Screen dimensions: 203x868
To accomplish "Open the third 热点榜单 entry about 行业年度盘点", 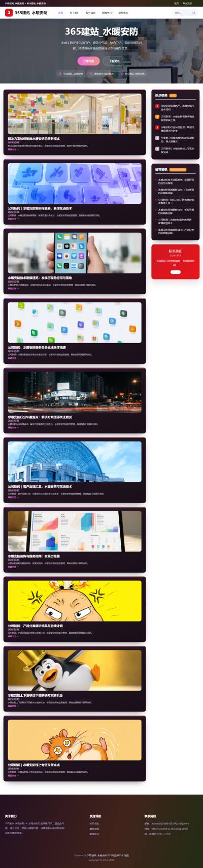I will tap(178, 129).
